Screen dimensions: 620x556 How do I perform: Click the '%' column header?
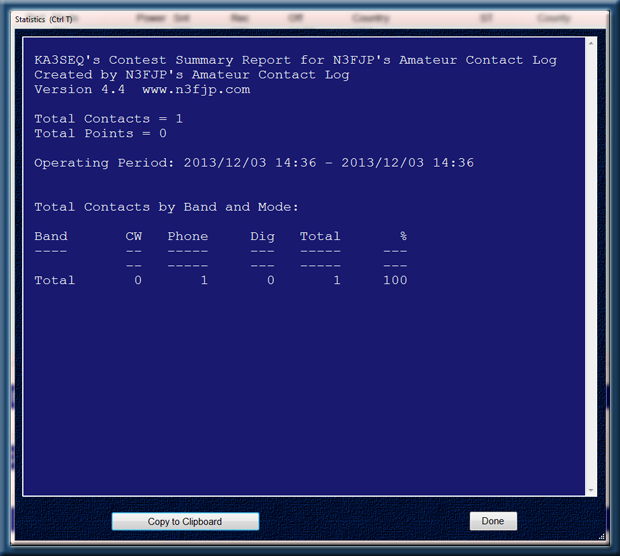point(403,236)
